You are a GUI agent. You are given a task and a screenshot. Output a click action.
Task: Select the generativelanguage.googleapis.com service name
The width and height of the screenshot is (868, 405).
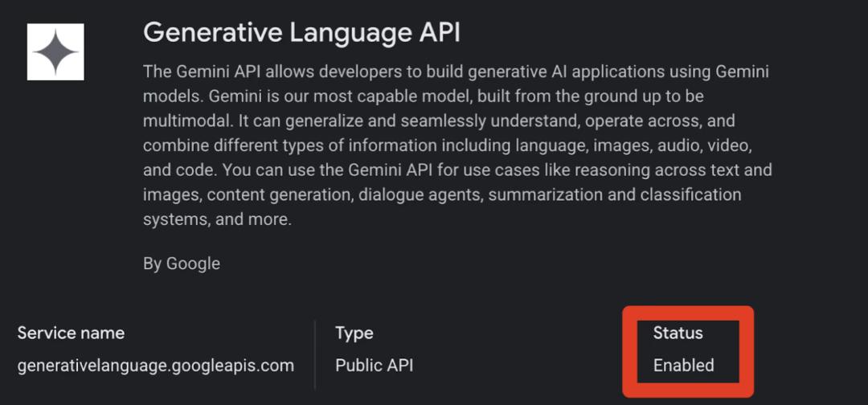coord(156,366)
